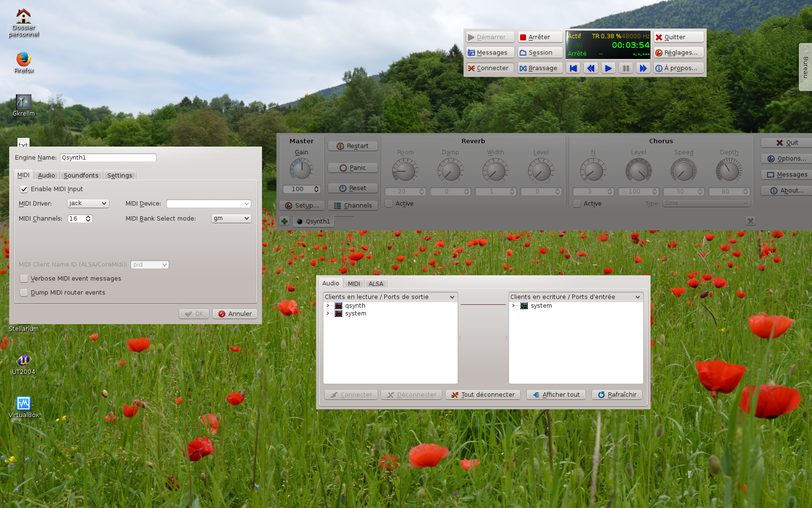Open the Dossier personnel desktop icon
Image resolution: width=812 pixels, height=508 pixels.
coord(23,22)
